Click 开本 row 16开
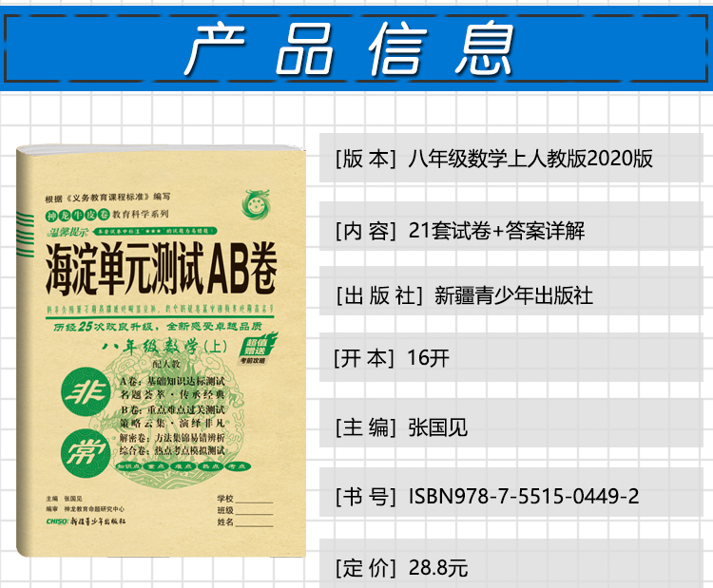The image size is (713, 588). [x=511, y=358]
